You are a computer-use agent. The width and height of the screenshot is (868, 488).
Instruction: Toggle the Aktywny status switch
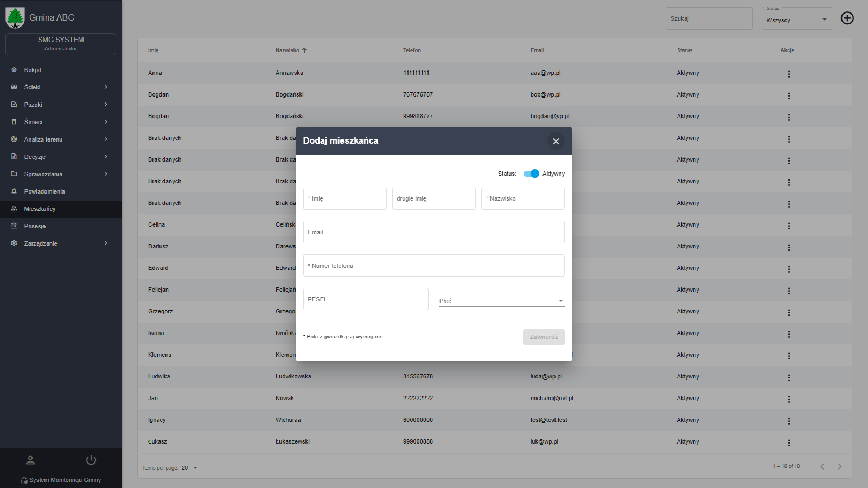pyautogui.click(x=531, y=174)
